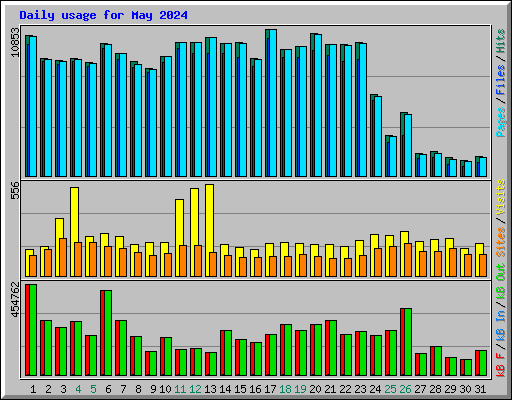Click day 6 on the x-axis

108,389
